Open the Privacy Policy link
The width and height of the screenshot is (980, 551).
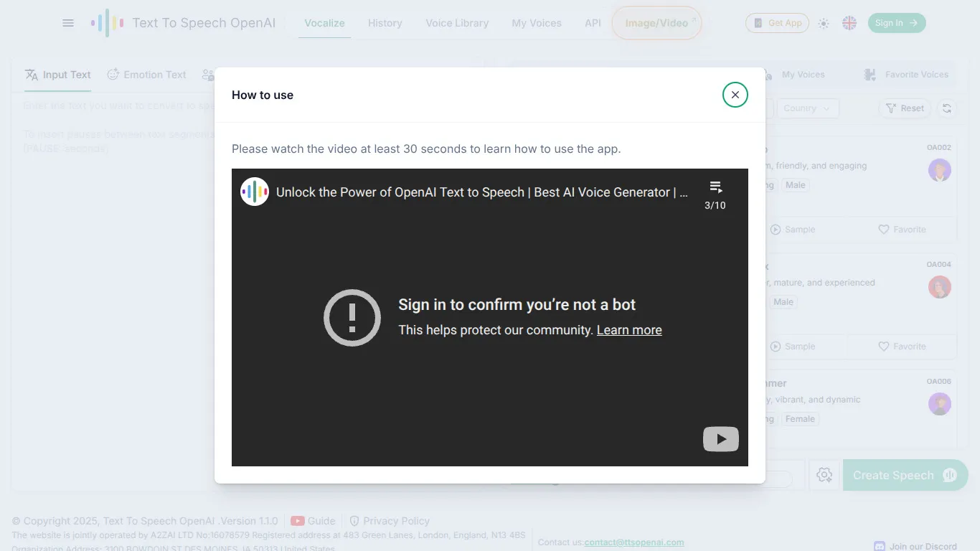click(389, 521)
